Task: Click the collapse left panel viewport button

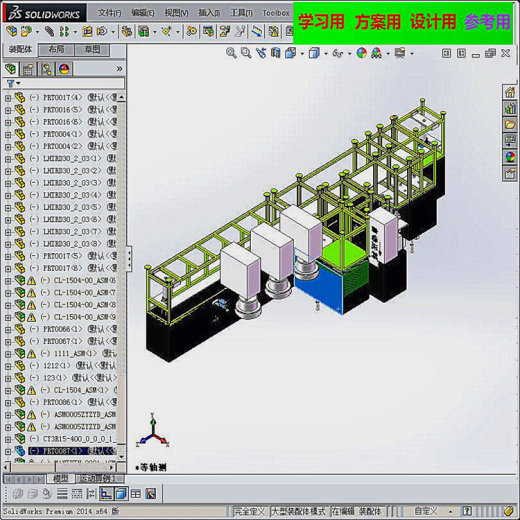Action: 446,53
